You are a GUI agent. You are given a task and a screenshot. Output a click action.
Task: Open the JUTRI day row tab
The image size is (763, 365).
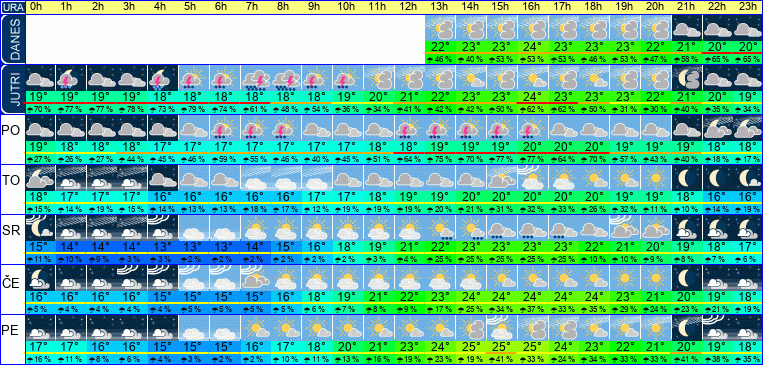coord(12,89)
